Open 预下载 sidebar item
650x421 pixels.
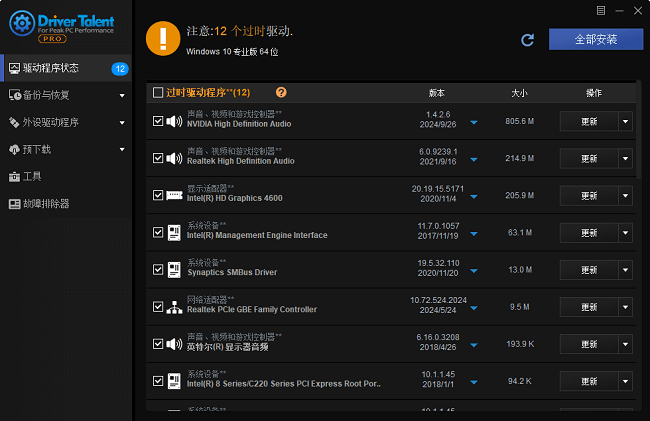click(x=66, y=149)
